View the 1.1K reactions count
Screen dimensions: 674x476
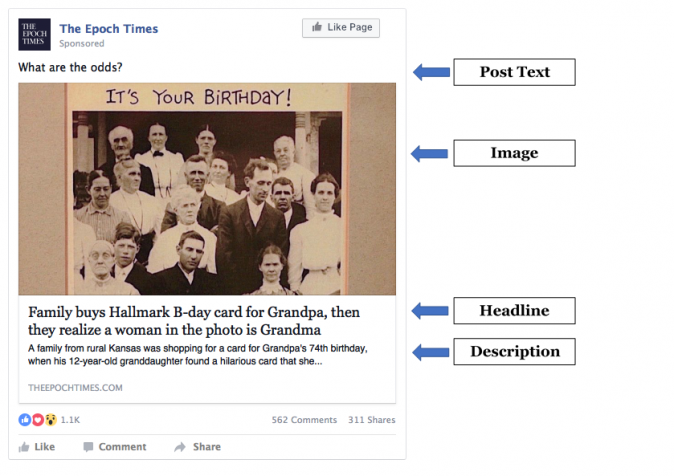pos(70,421)
